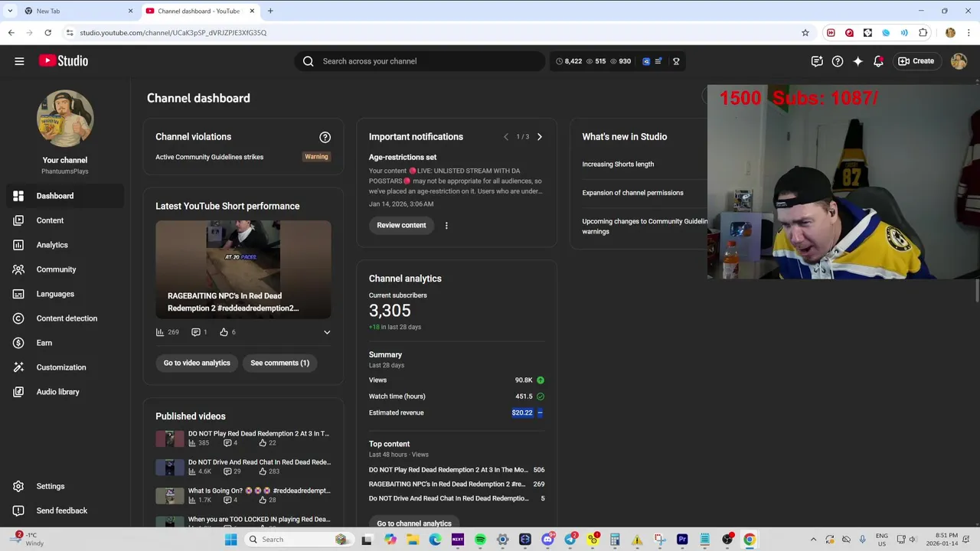
Task: Open File Explorer from the taskbar
Action: (413, 540)
